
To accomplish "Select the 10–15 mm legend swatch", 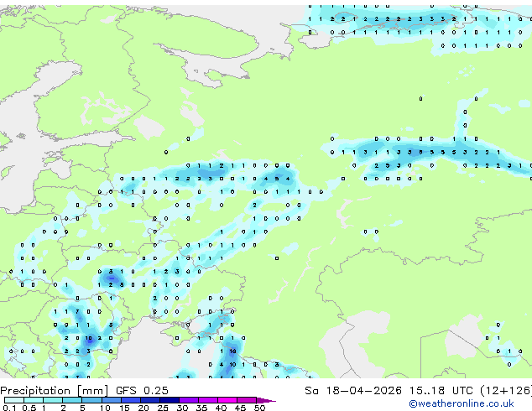I will [112, 400].
